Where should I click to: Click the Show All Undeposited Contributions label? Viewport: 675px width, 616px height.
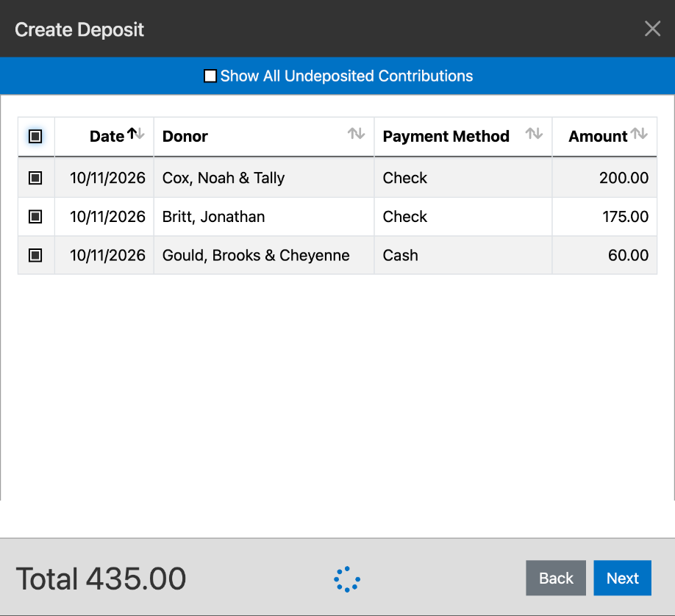[346, 76]
